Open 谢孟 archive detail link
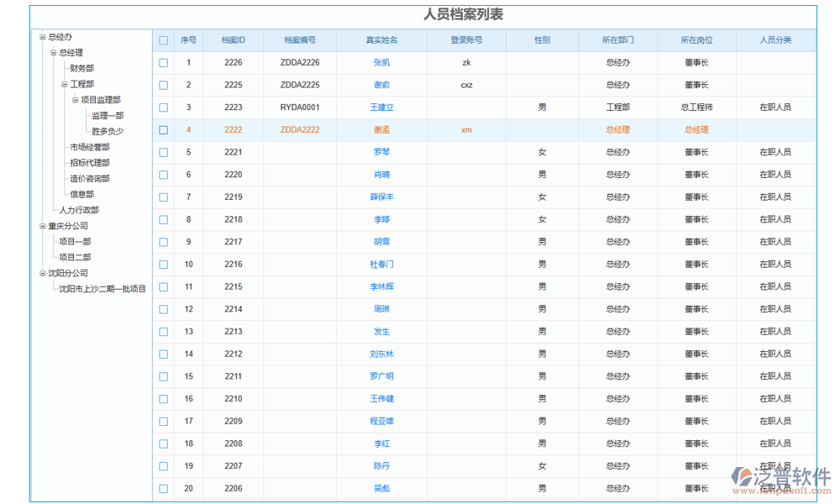The height and width of the screenshot is (504, 840). 381,129
